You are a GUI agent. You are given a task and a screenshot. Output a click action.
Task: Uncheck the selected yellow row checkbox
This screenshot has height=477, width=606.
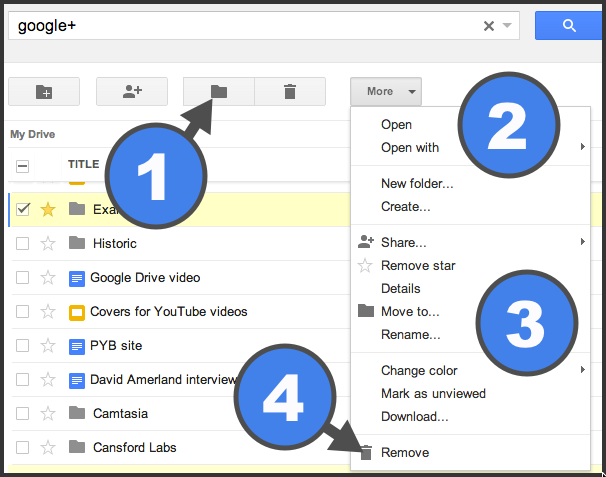pyautogui.click(x=23, y=209)
